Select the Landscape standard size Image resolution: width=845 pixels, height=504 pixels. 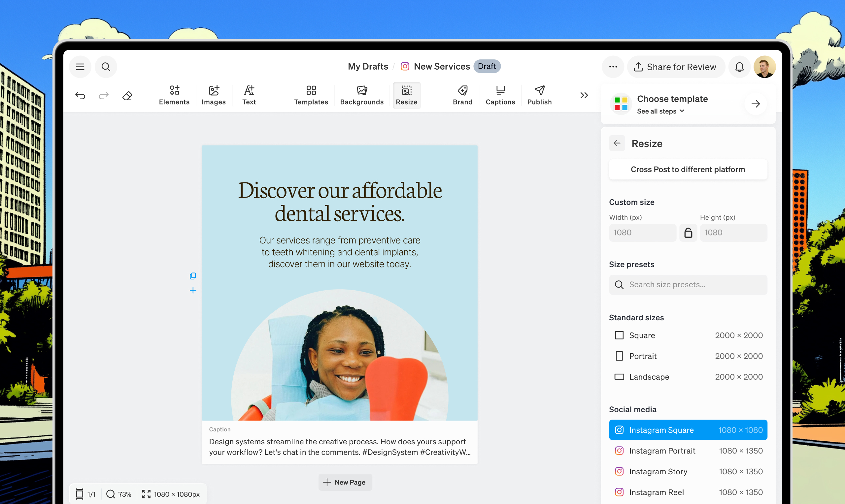pos(688,377)
